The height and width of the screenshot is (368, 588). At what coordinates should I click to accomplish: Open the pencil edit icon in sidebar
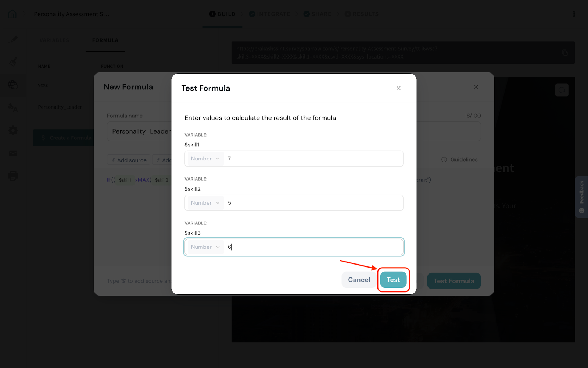[x=13, y=39]
